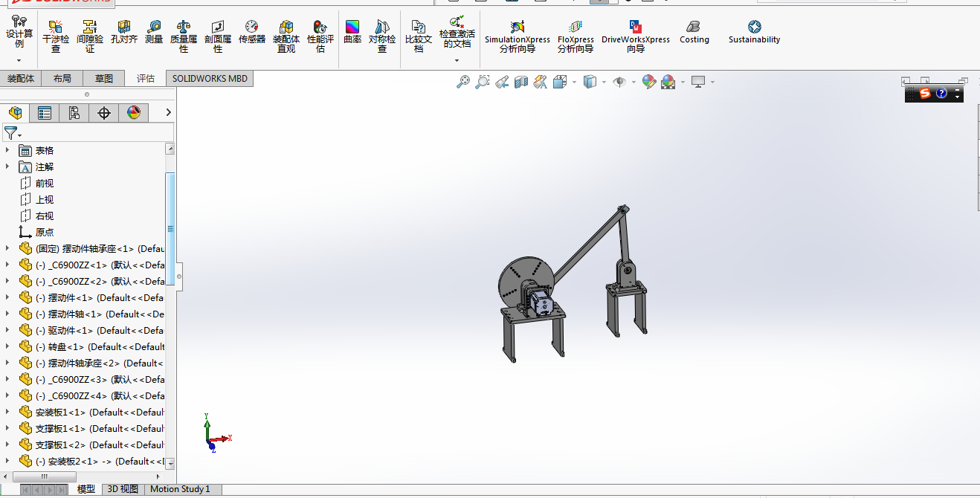The width and height of the screenshot is (980, 498).
Task: Run 性能评估 performance evaluation
Action: 320,37
